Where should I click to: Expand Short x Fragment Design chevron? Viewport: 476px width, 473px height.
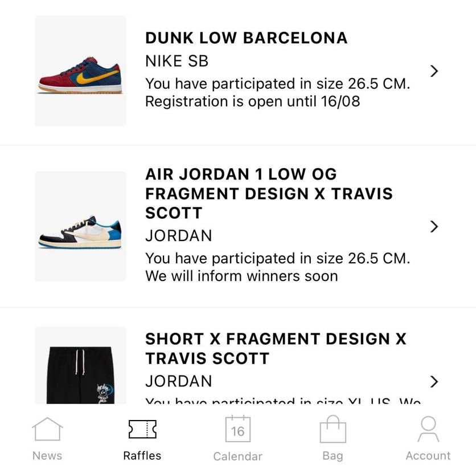tap(434, 382)
